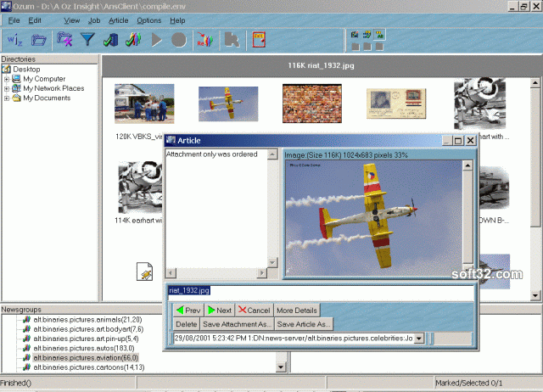Select My Computer in the Directories tree
543x392 pixels.
(x=44, y=79)
